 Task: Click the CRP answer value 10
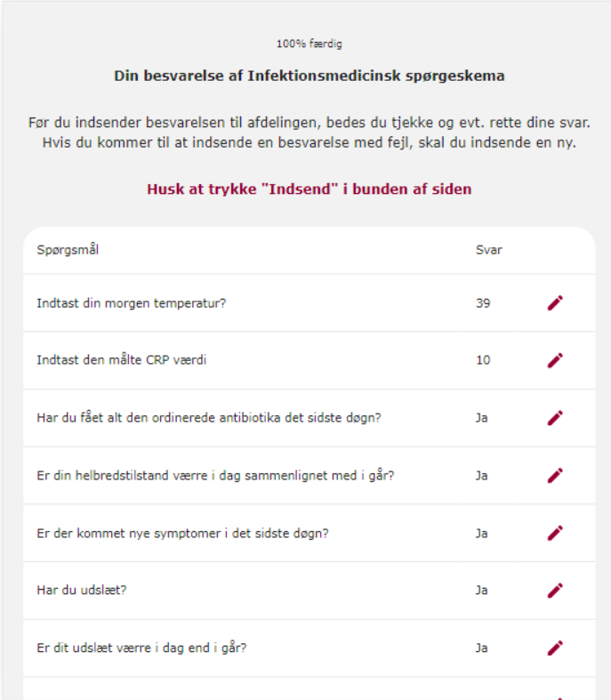(x=483, y=360)
